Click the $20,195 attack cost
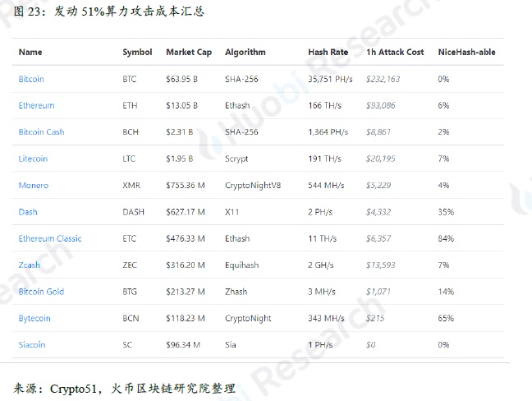 pyautogui.click(x=381, y=159)
